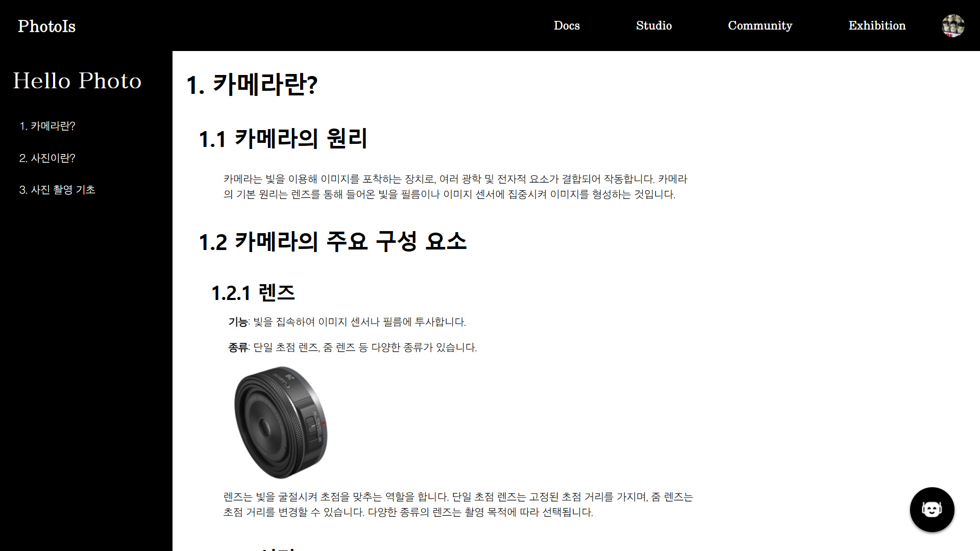Click the bold 기능 label
980x551 pixels.
point(238,322)
